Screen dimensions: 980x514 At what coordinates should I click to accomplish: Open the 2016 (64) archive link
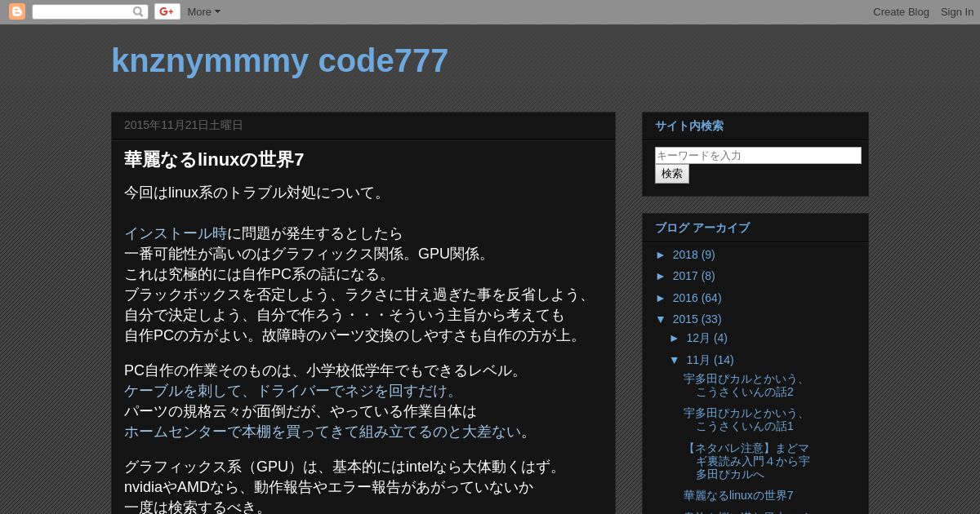(x=697, y=298)
